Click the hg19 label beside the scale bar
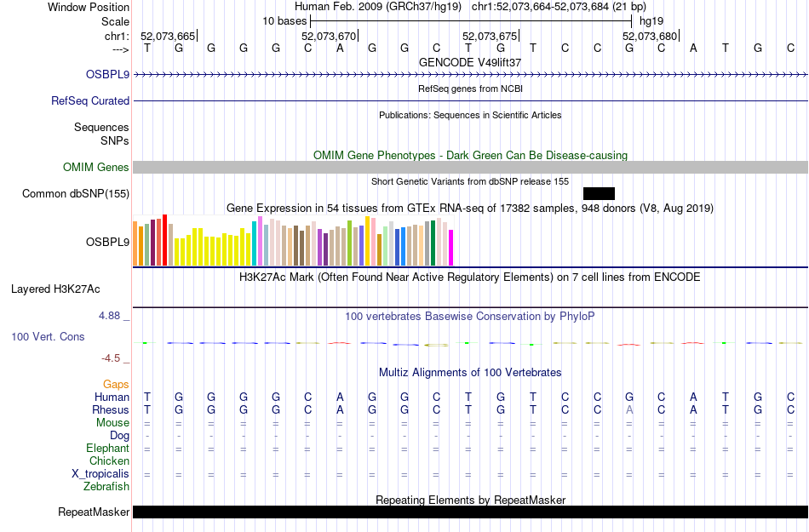Screen dimensions: 809x532 [651, 21]
